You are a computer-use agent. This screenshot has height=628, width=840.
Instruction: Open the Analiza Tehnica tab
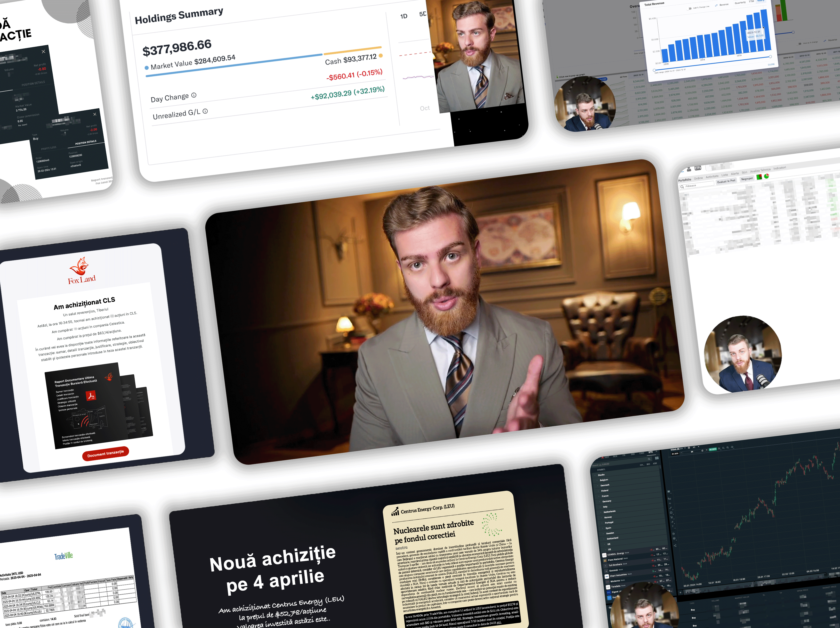pyautogui.click(x=760, y=170)
